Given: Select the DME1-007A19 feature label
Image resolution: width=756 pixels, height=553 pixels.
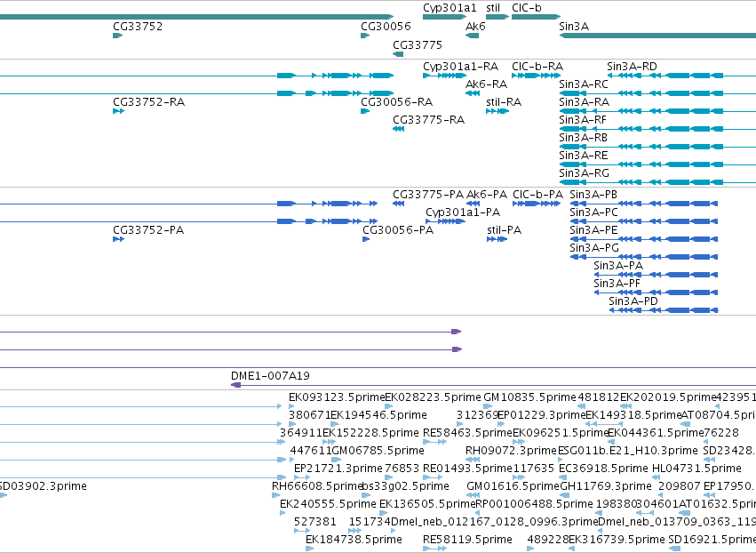Looking at the screenshot, I should [270, 376].
